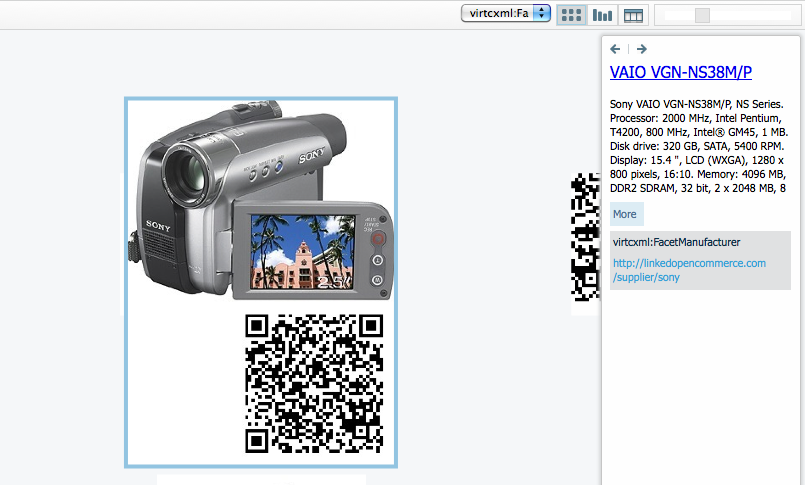Screen dimensions: 805x485
Task: Click virtcxml:FacetManufacturer label
Action: pos(677,242)
